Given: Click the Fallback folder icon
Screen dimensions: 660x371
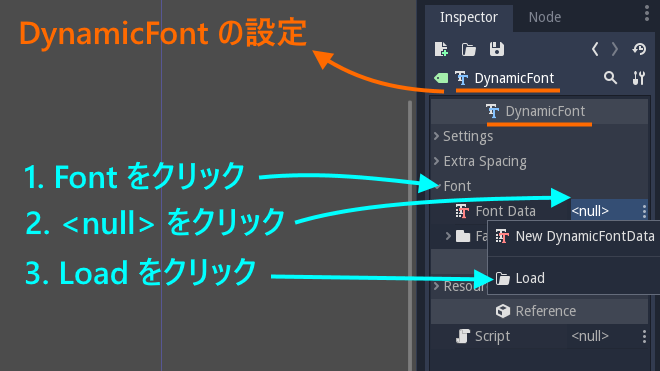Looking at the screenshot, I should tap(463, 236).
